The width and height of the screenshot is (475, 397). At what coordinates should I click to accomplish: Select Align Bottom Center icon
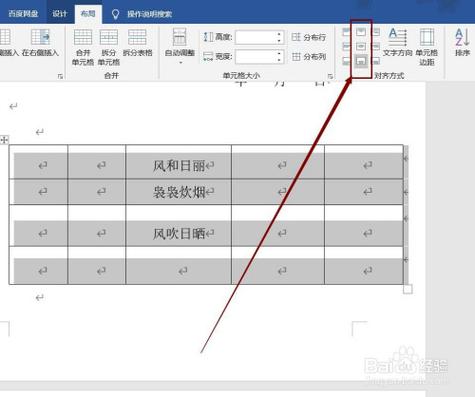point(361,61)
